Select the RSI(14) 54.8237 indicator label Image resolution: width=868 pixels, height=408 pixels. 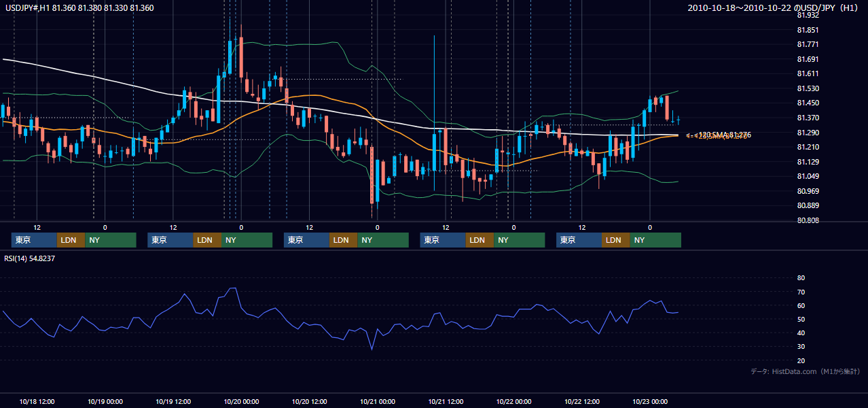(x=29, y=258)
